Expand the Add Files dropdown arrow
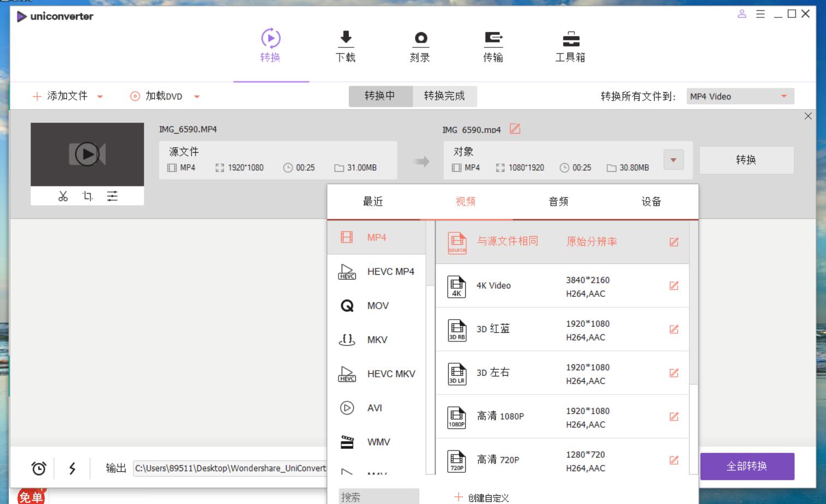Screen dimensions: 826x504 [x=100, y=97]
